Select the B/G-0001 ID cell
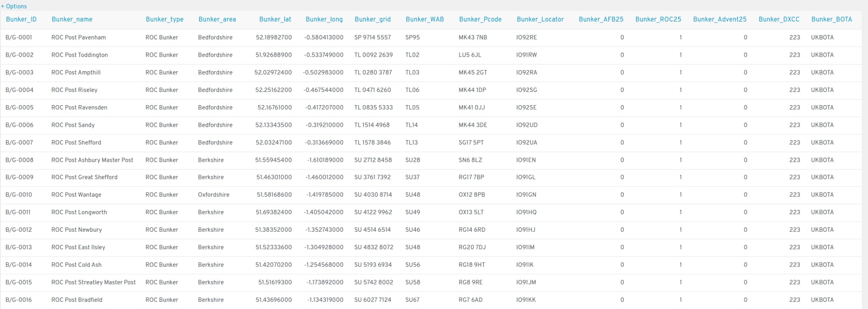Viewport: 868px width, 309px height. click(x=19, y=37)
